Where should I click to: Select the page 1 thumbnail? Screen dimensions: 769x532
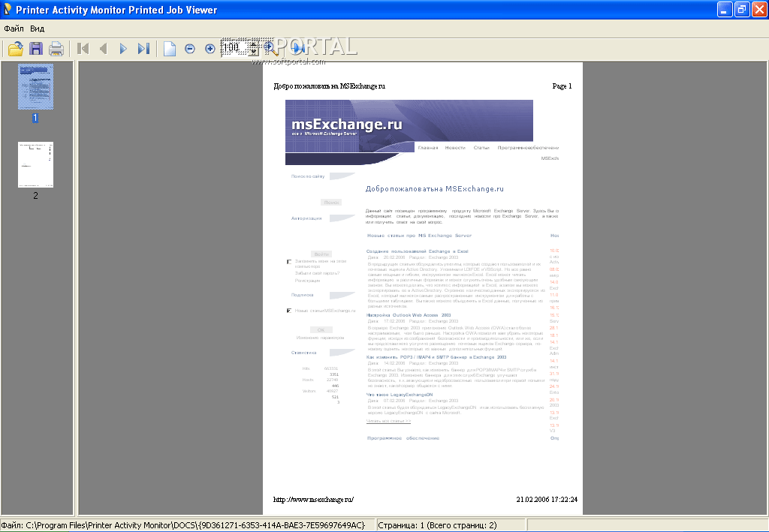[x=36, y=87]
